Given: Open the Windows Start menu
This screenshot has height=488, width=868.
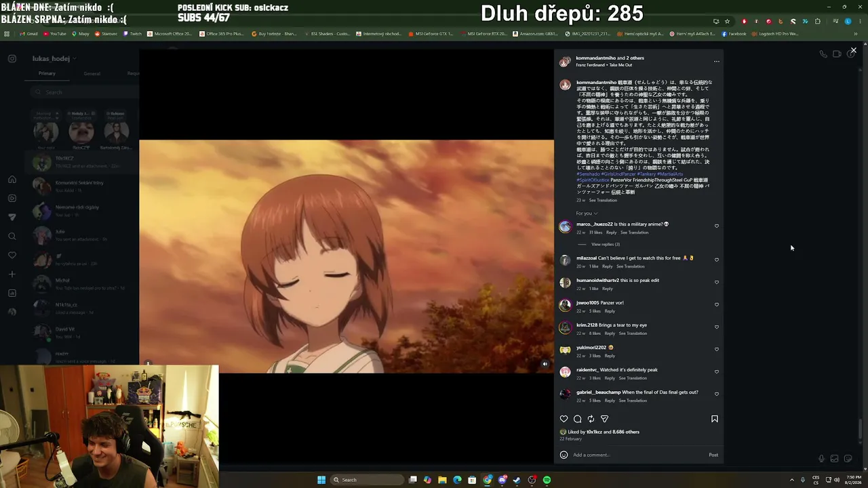Looking at the screenshot, I should (321, 480).
